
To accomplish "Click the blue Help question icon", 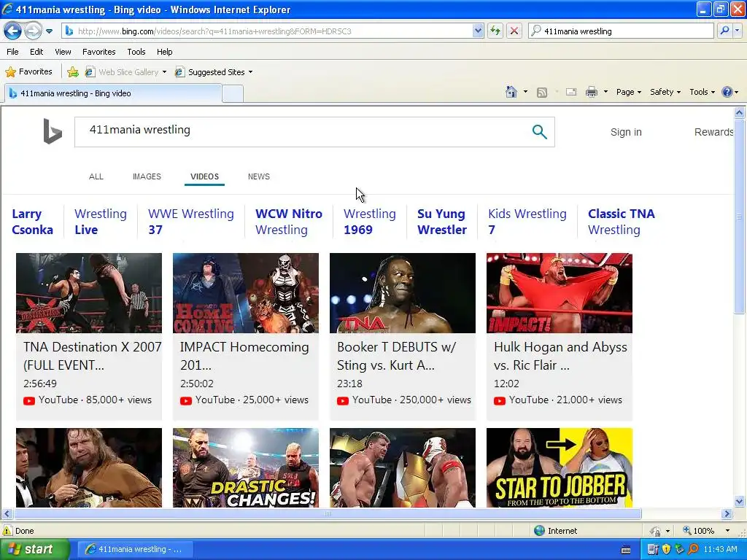I will pos(727,92).
